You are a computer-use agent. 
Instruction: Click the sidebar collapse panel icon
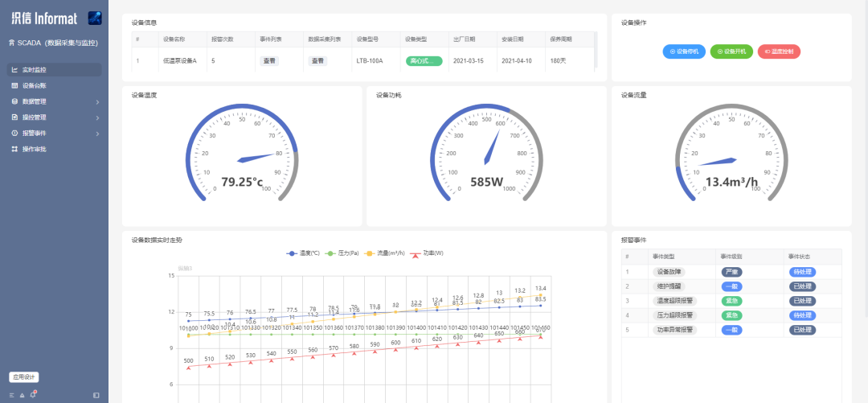coord(96,395)
